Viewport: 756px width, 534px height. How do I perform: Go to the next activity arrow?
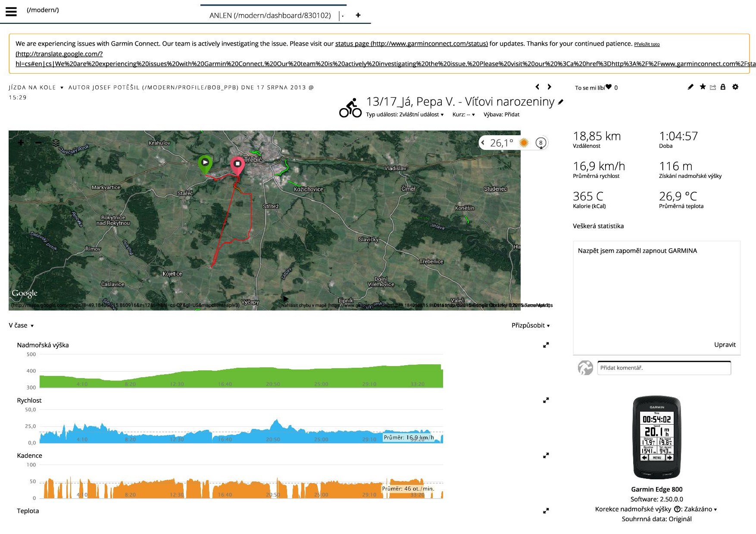[x=549, y=87]
